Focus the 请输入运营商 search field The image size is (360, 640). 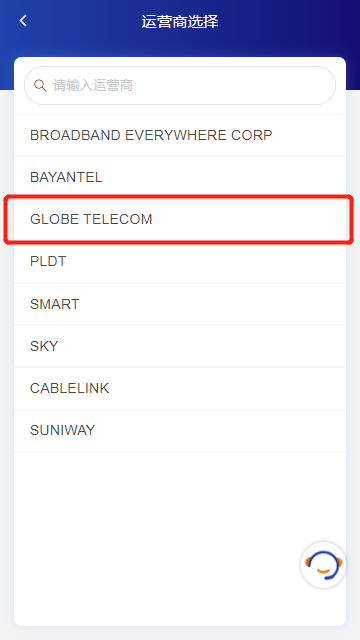tap(180, 86)
